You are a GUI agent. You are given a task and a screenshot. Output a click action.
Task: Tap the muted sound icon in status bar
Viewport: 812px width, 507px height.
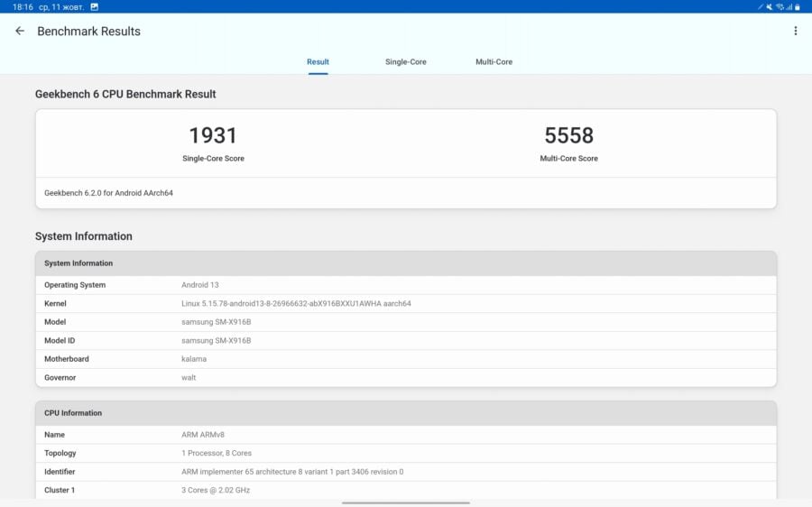(769, 6)
